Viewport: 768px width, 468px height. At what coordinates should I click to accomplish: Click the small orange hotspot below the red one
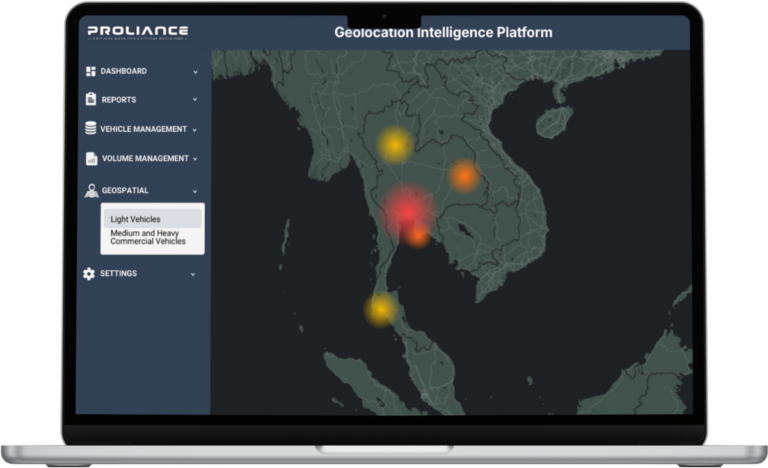pyautogui.click(x=418, y=236)
